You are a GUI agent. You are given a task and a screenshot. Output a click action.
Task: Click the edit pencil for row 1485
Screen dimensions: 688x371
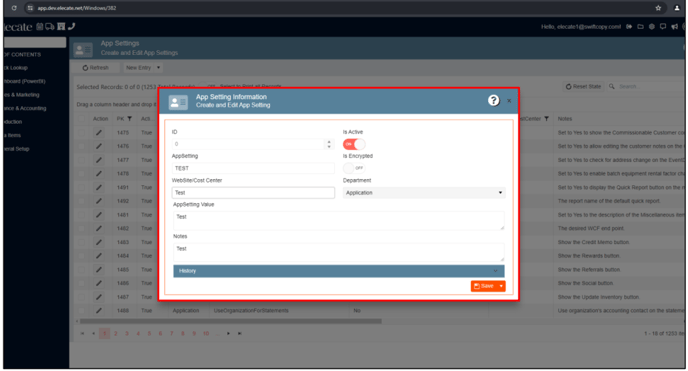tap(99, 270)
